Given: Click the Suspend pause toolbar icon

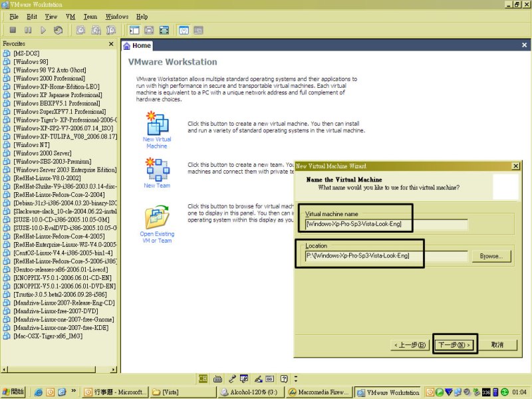Looking at the screenshot, I should point(28,30).
